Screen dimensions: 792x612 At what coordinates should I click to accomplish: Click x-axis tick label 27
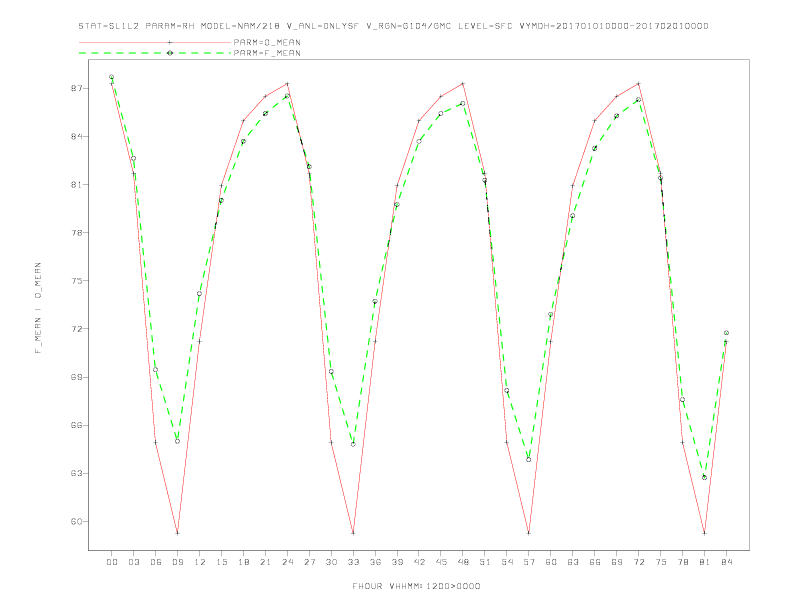[309, 562]
